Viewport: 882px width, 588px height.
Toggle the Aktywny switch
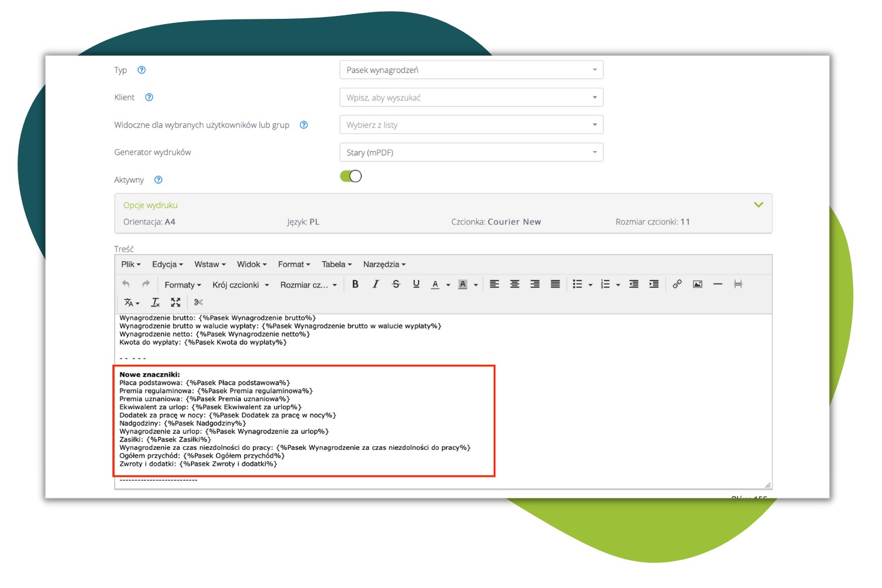(x=351, y=176)
